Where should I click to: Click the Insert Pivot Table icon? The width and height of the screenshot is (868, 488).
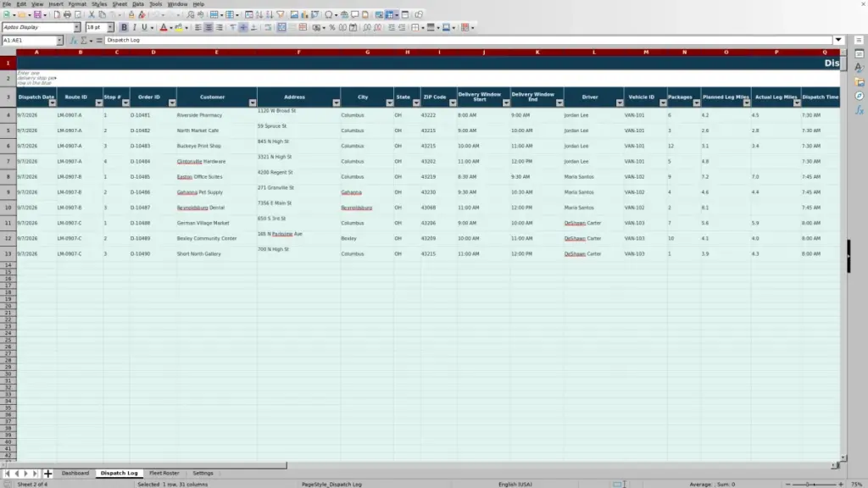click(x=315, y=14)
